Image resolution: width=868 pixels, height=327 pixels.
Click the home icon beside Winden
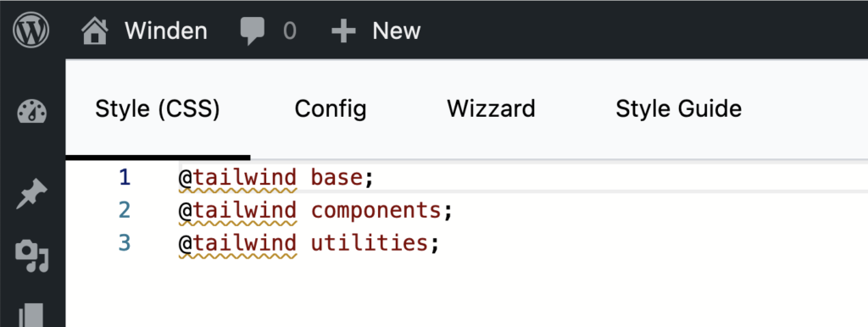95,30
